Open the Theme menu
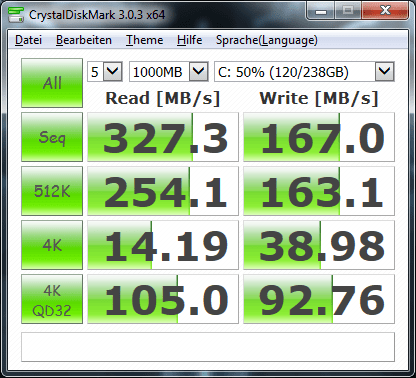 (144, 40)
